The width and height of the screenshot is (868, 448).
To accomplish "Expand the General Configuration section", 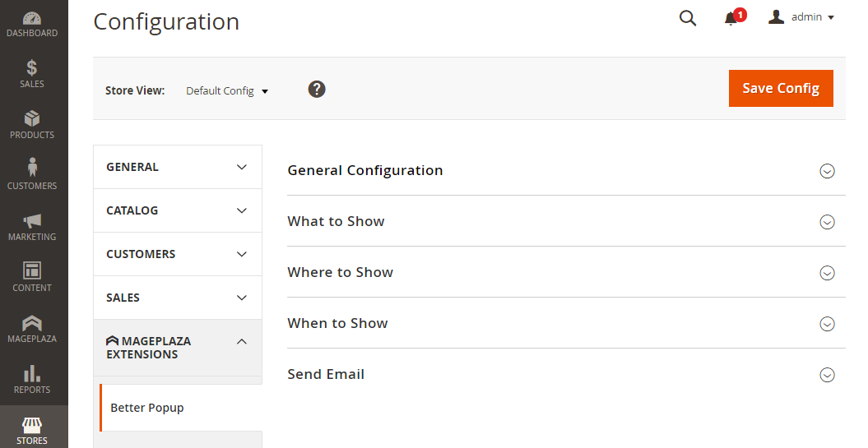I will (827, 171).
